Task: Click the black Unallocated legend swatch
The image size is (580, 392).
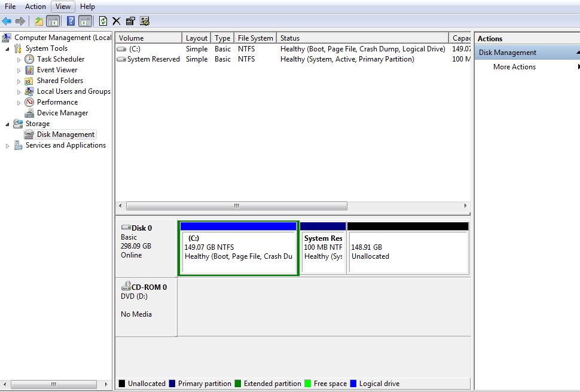Action: (x=122, y=384)
